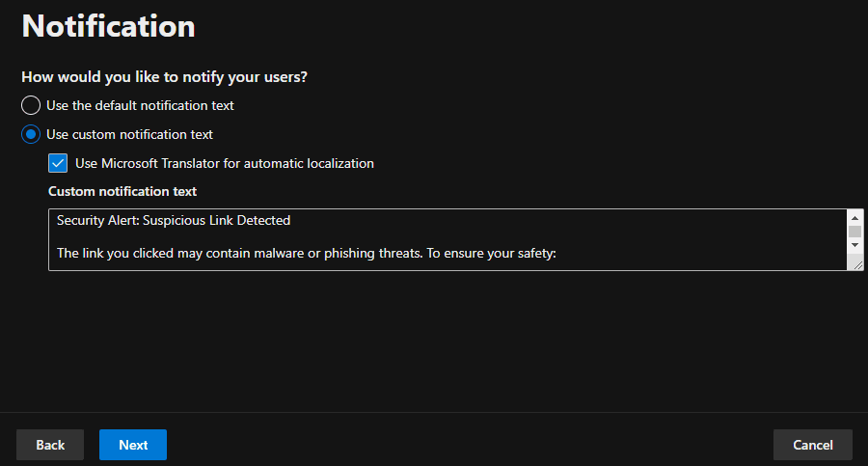868x466 pixels.
Task: Click the scroll down arrow in the text box
Action: [854, 247]
